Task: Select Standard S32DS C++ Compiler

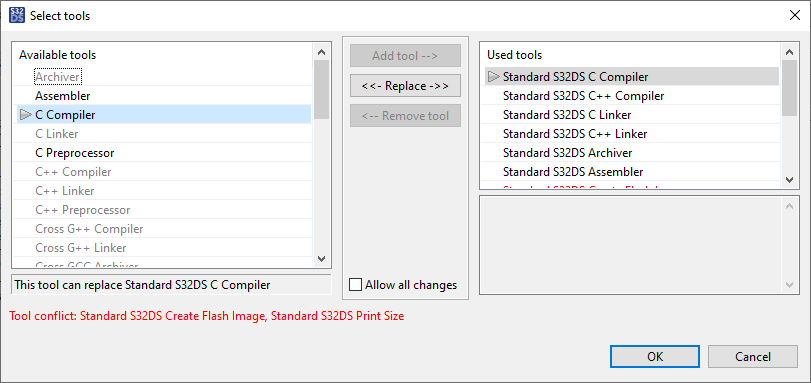Action: tap(583, 96)
